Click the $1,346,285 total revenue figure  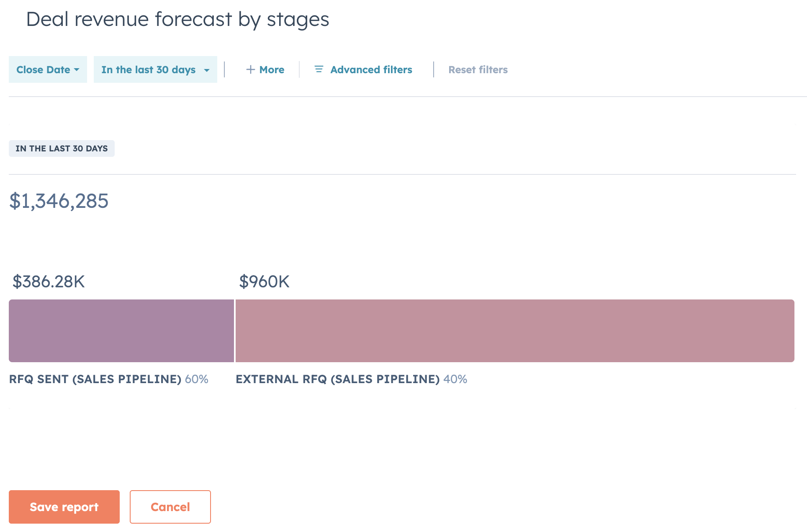(x=59, y=201)
